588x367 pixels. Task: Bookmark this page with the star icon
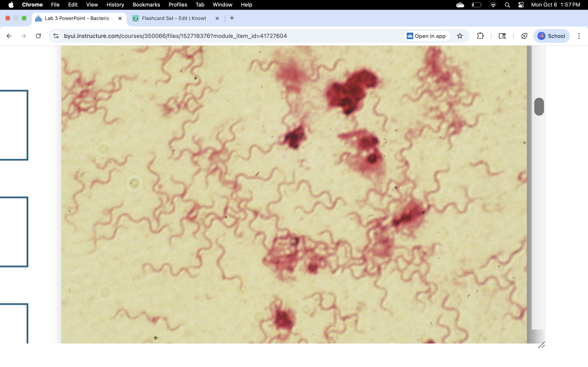(x=459, y=36)
